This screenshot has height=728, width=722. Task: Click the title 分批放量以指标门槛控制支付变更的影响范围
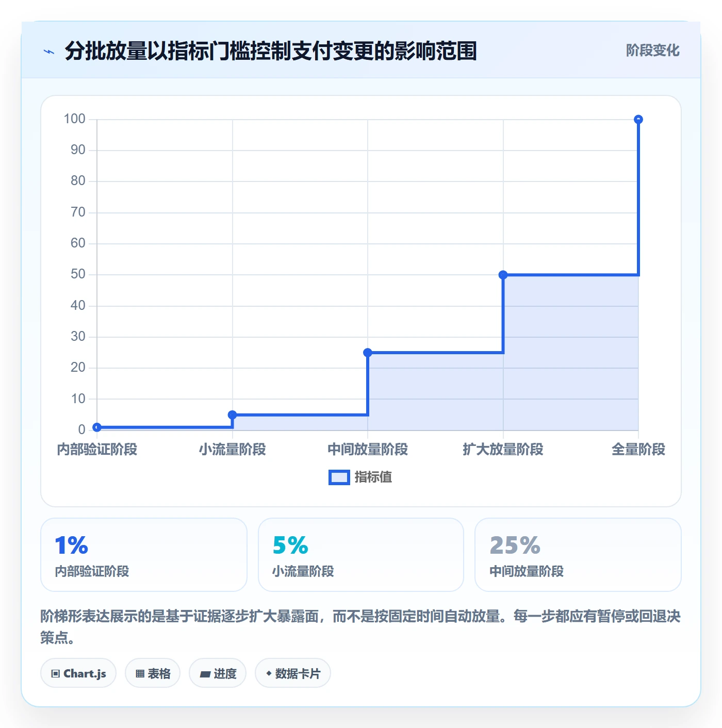pos(271,51)
